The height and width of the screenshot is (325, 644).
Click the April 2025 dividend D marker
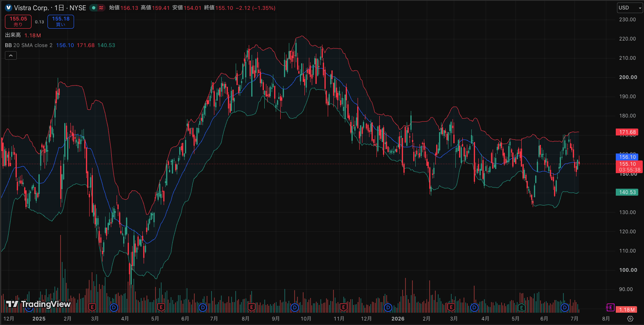pos(114,307)
